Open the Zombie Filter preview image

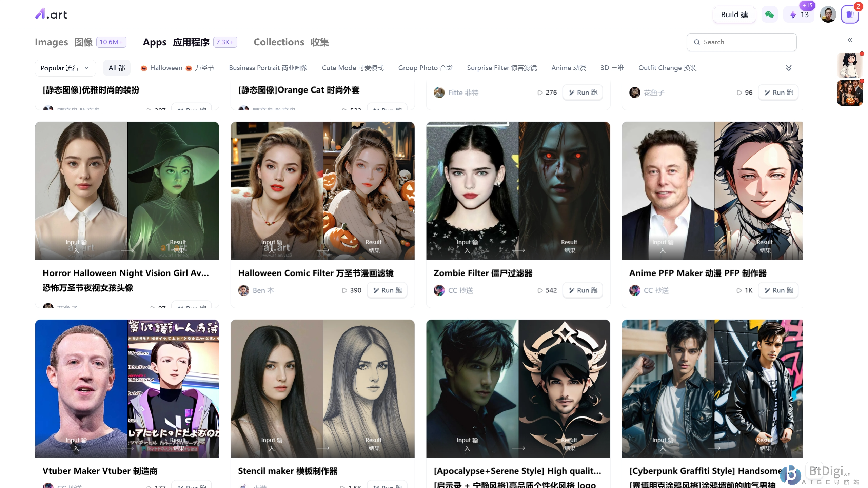(518, 191)
